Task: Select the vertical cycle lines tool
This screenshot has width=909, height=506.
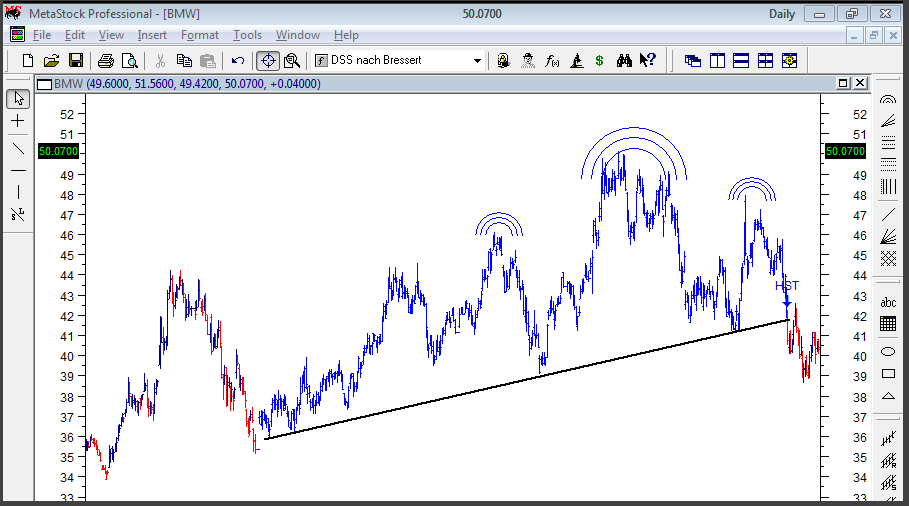Action: [x=888, y=186]
